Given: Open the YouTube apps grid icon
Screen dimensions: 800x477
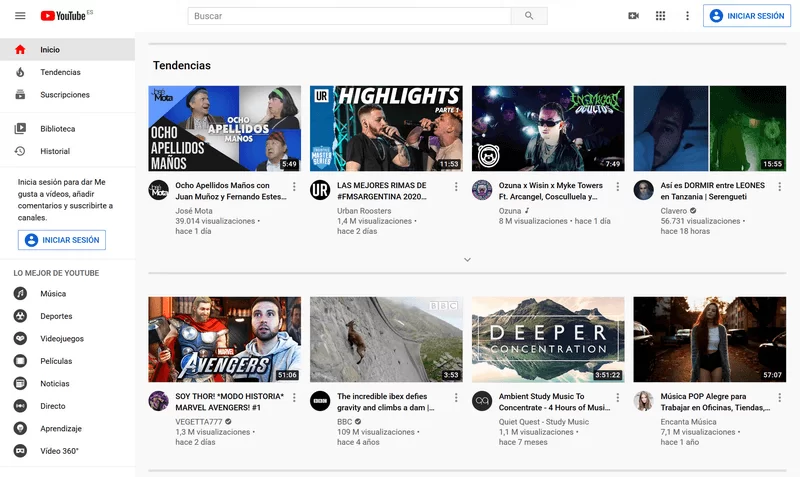Looking at the screenshot, I should pos(660,16).
